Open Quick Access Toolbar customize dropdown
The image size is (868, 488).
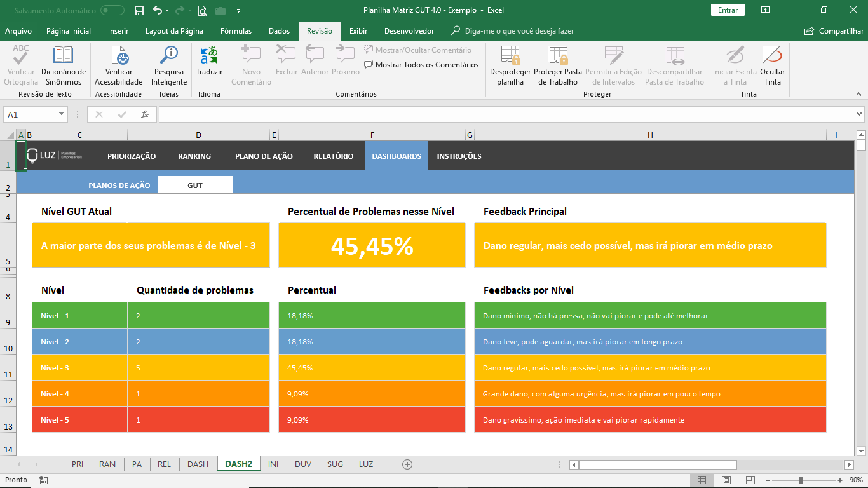click(x=238, y=10)
